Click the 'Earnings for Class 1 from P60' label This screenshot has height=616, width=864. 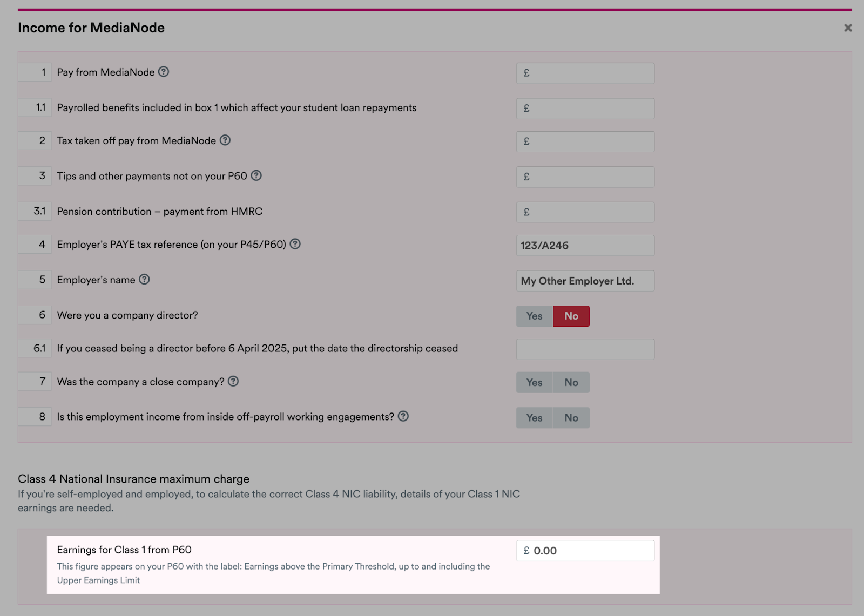[124, 550]
